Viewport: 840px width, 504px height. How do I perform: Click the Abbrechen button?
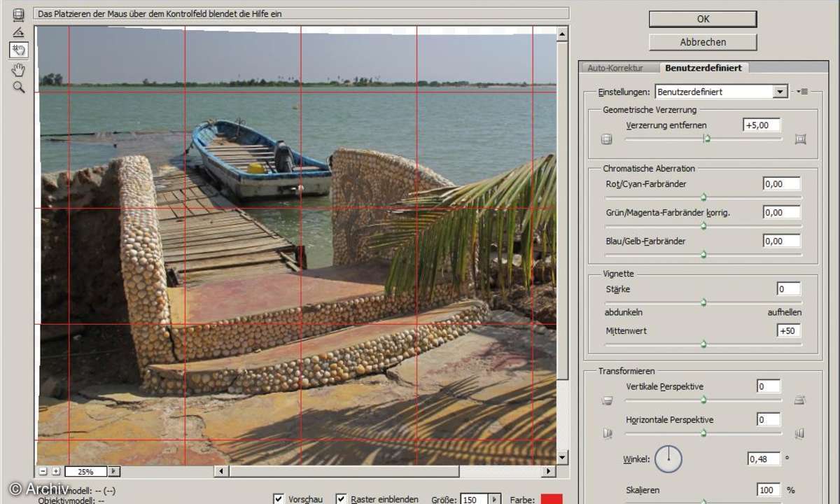click(703, 42)
